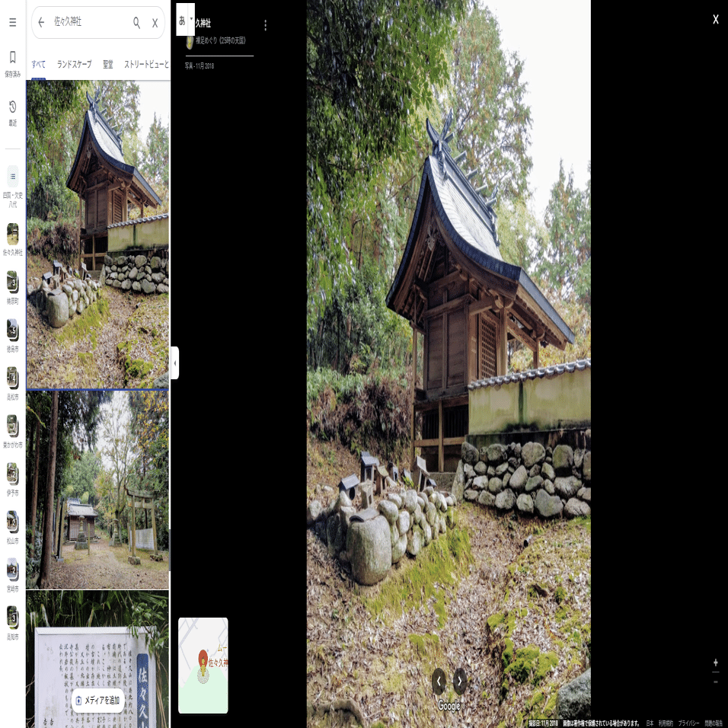
Task: Zoom out of the photo
Action: [716, 682]
